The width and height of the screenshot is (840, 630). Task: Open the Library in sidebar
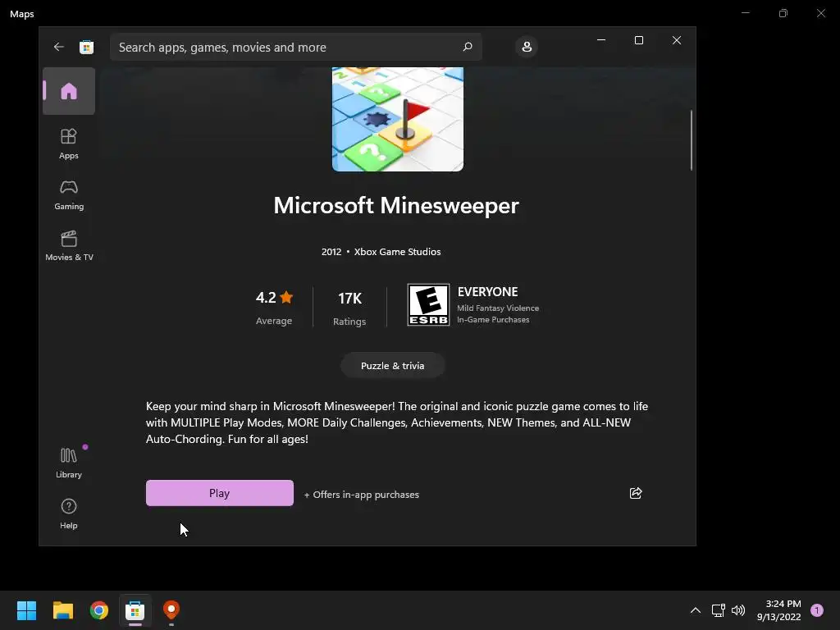tap(69, 463)
